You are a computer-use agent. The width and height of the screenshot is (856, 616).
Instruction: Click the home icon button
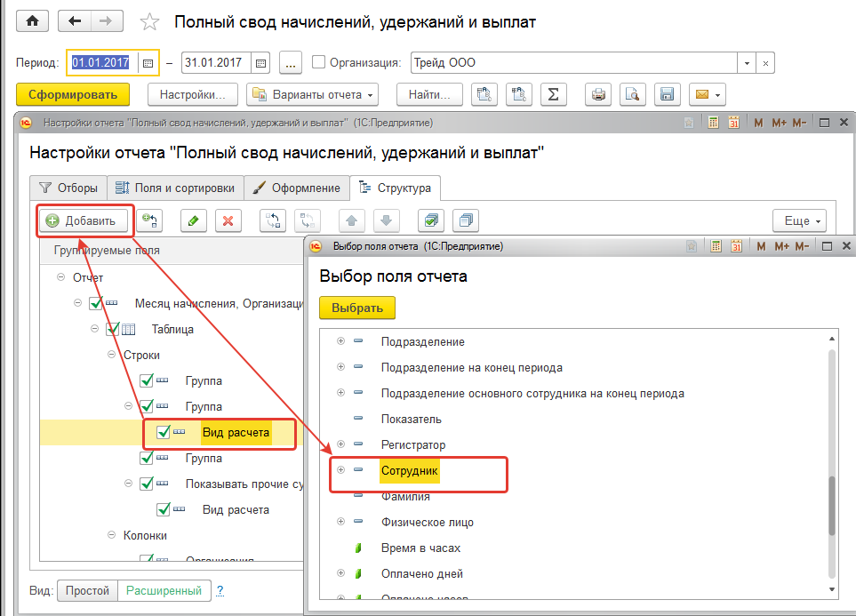[x=34, y=21]
